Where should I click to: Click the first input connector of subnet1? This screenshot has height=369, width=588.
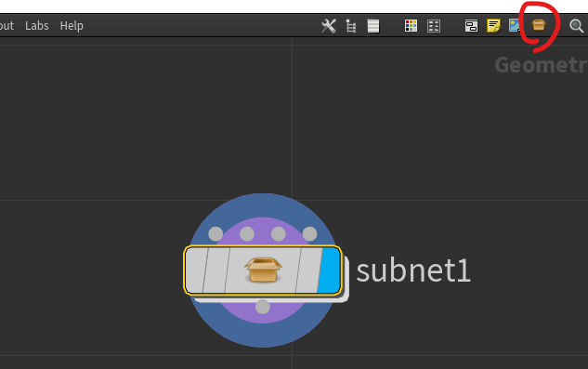[x=216, y=234]
